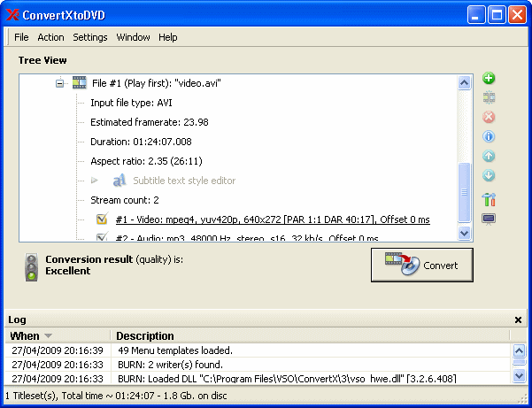Click the merge titles icon in sidebar

click(x=489, y=97)
